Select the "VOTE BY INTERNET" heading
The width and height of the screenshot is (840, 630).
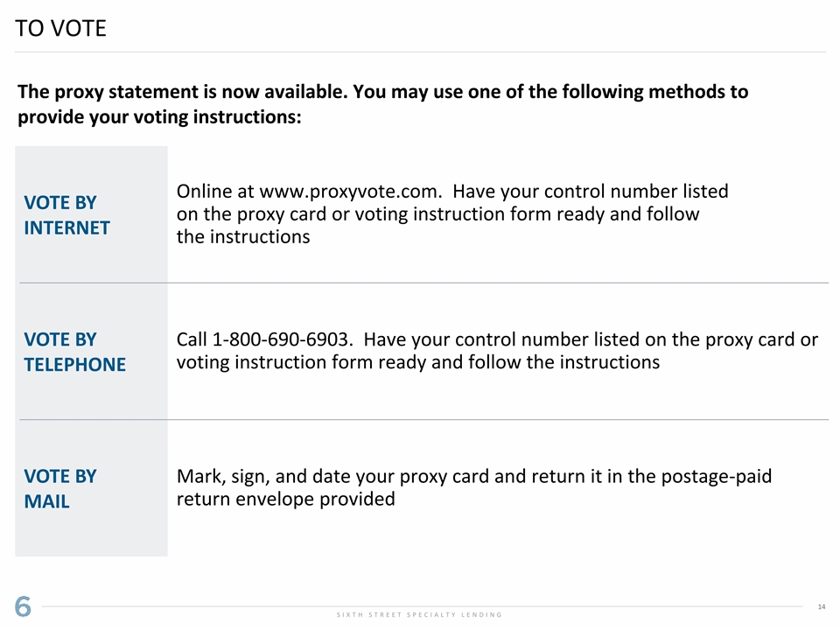point(66,215)
